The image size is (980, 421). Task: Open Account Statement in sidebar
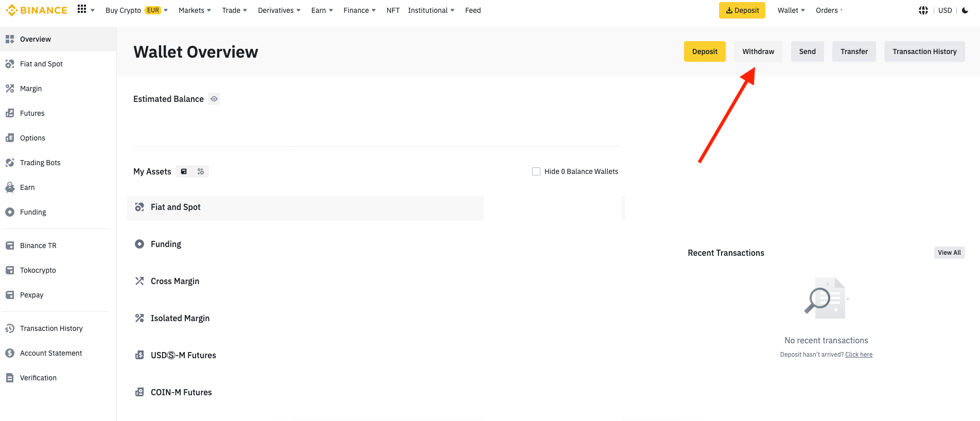click(51, 353)
